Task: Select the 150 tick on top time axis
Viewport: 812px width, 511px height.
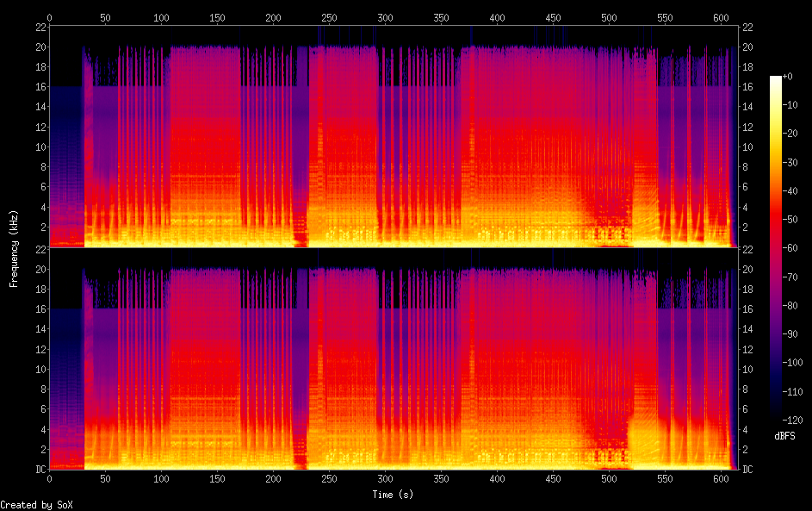Action: (217, 17)
